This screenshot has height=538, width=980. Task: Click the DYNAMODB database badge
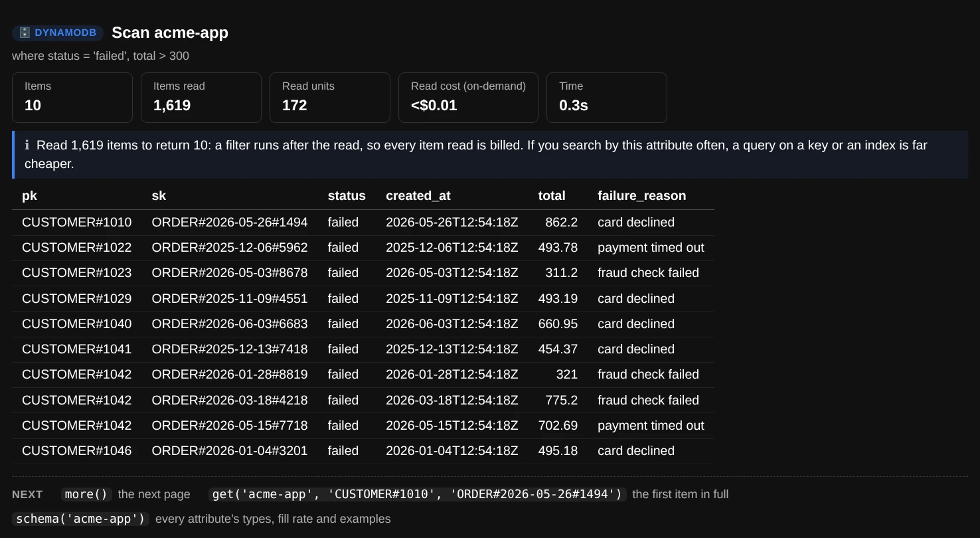click(58, 33)
